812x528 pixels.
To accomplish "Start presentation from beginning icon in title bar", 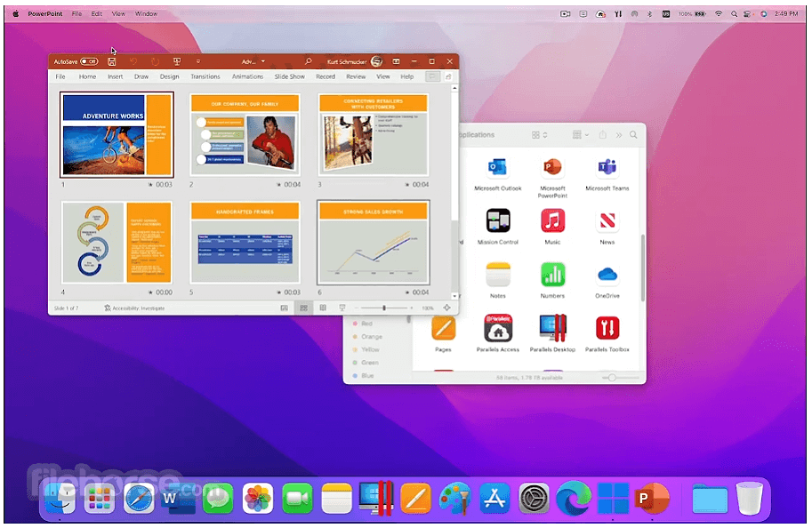I will pos(177,61).
